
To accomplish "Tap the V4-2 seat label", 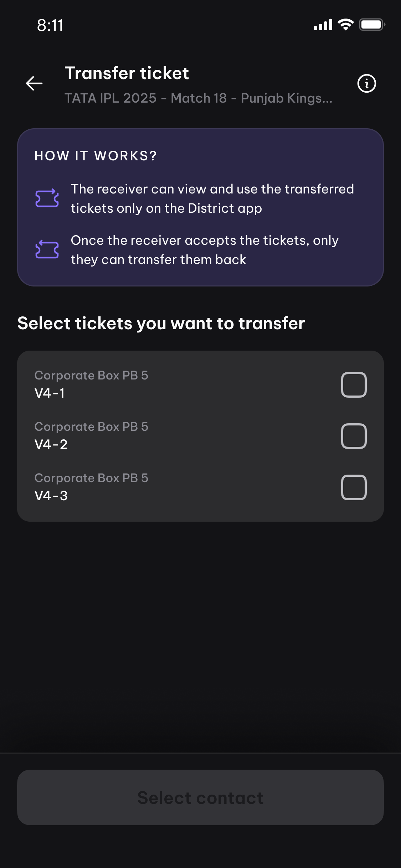I will (51, 445).
